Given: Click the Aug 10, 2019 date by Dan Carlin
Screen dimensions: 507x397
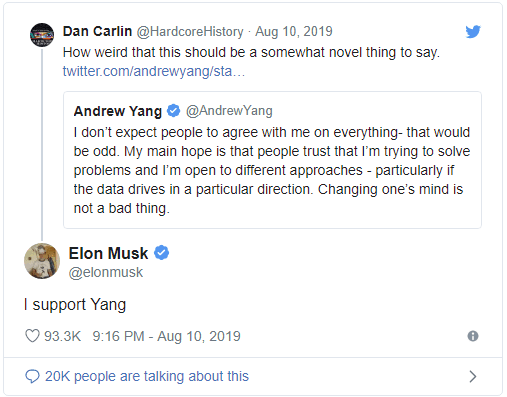Looking at the screenshot, I should tap(294, 32).
